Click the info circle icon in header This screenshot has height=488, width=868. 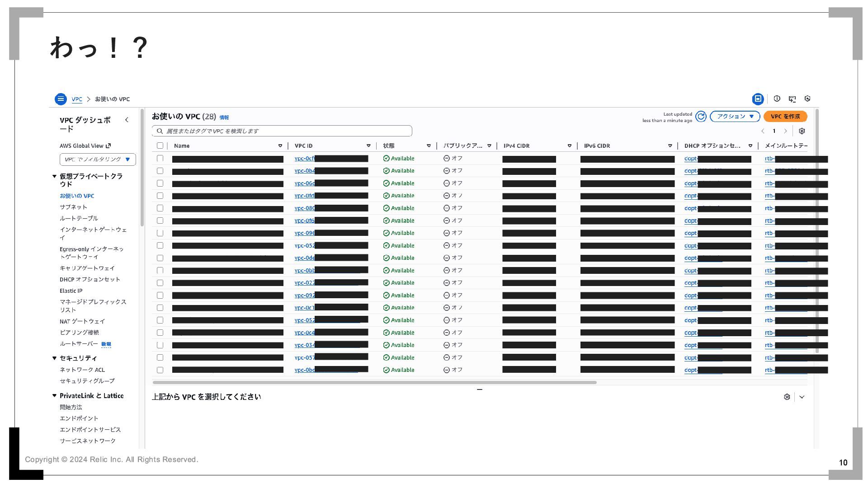[x=777, y=99]
